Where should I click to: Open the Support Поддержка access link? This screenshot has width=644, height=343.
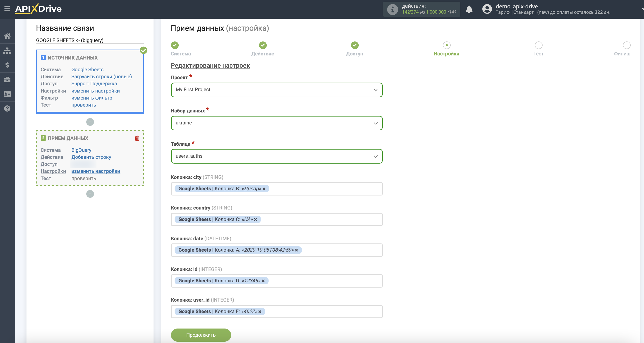(x=94, y=83)
